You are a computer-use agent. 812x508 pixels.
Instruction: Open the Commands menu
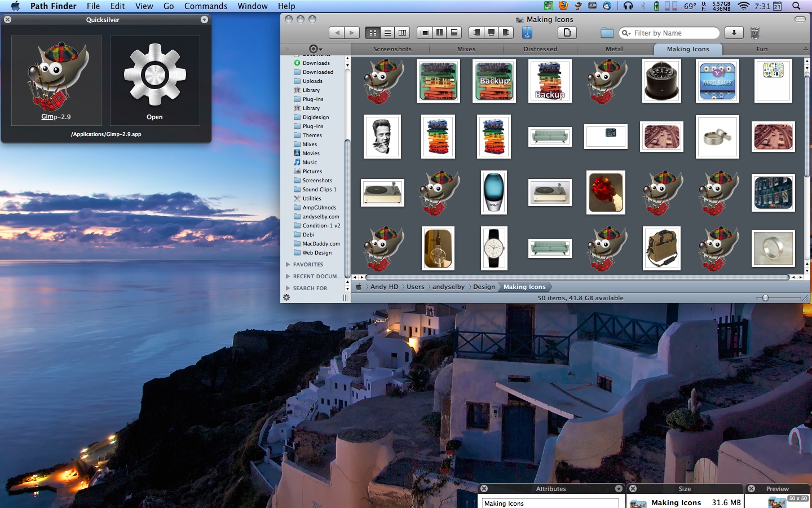206,6
